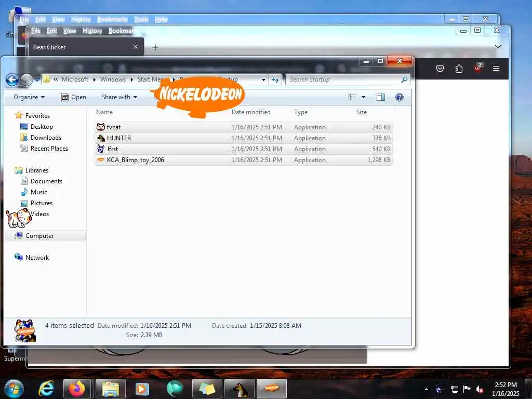The width and height of the screenshot is (532, 399).
Task: Click the Microsoft breadcrumb segment
Action: [x=75, y=79]
